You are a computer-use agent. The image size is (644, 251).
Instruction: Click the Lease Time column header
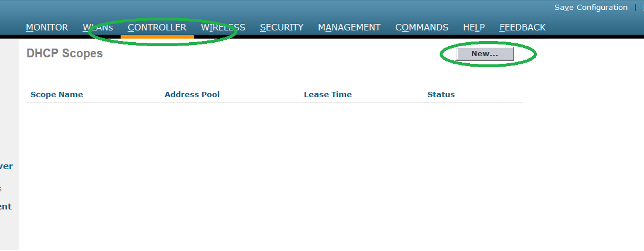coord(328,94)
